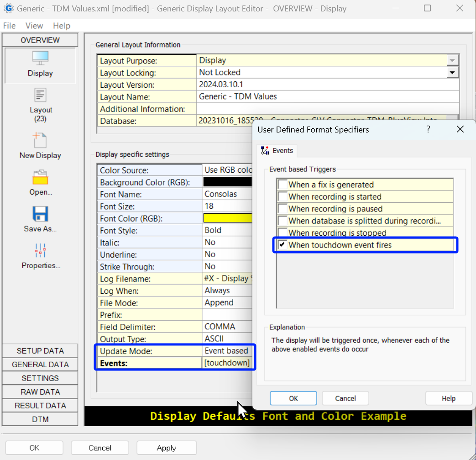Open the Help menu
Screen dimensions: 476x460
[x=62, y=26]
